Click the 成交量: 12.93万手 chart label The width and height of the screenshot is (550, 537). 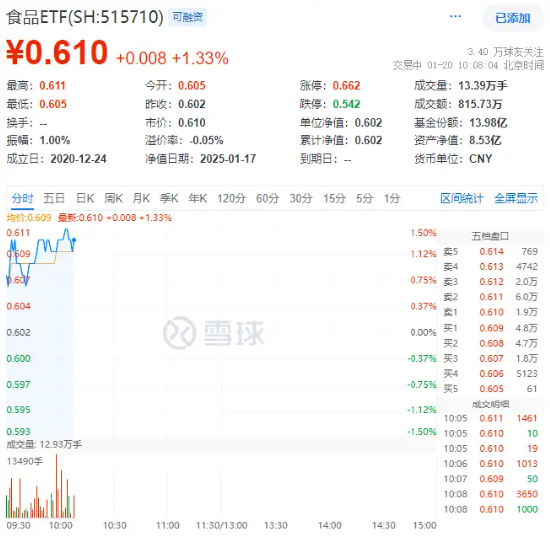[x=44, y=445]
